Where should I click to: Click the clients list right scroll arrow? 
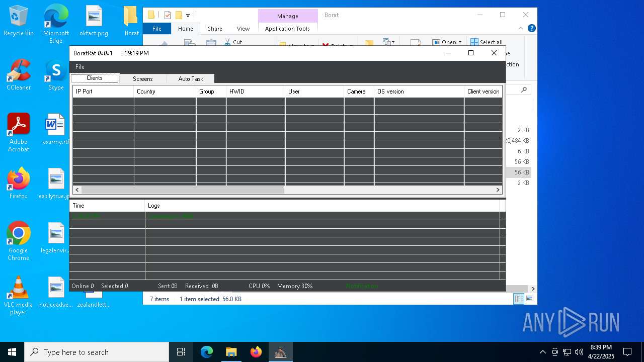(x=498, y=190)
